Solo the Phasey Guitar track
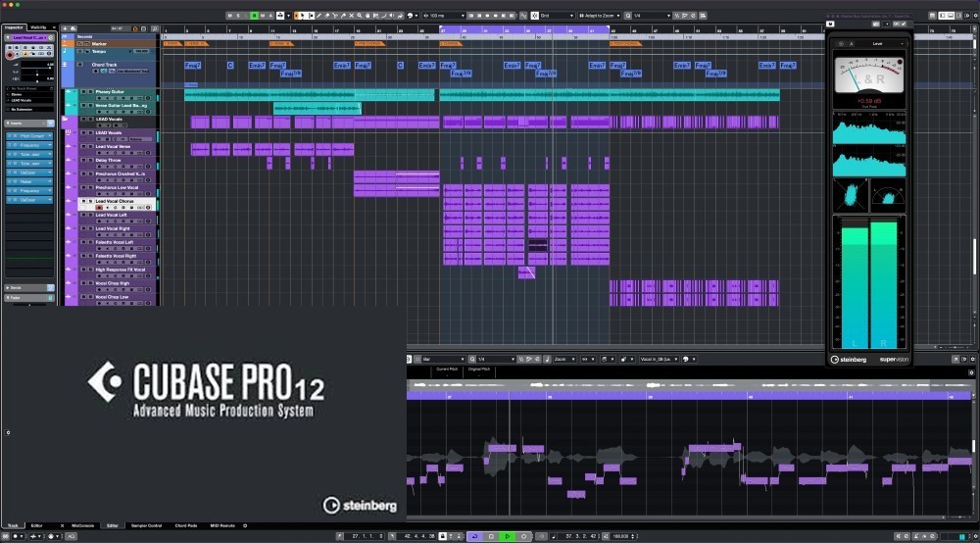 (90, 92)
